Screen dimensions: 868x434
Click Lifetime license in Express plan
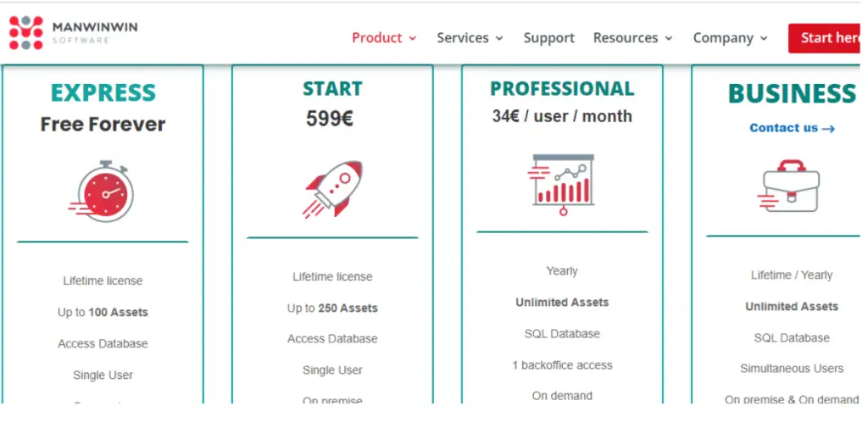[x=103, y=281]
